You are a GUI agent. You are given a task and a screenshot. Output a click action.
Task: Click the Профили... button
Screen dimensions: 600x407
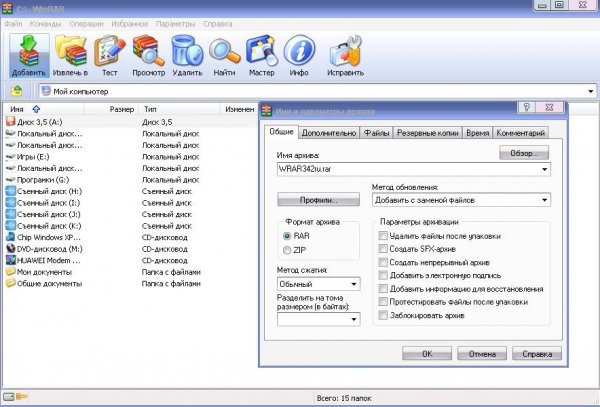(318, 200)
